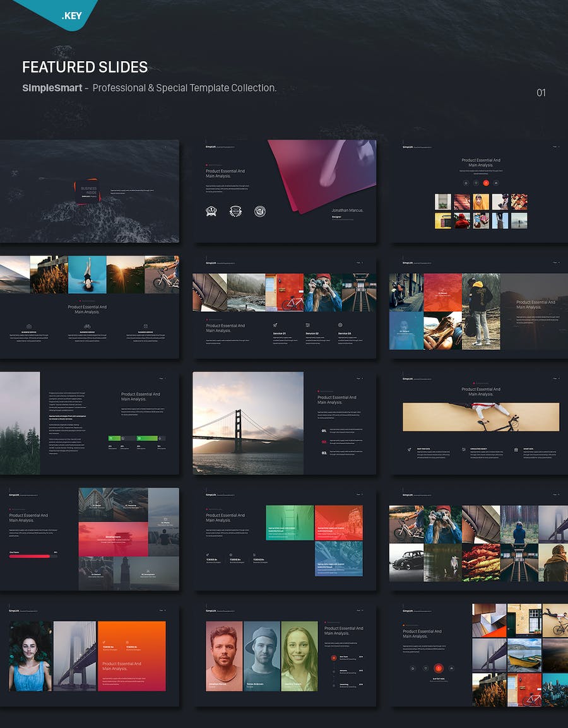Click the rocket icon above Service 01
The image size is (568, 728).
point(276,325)
